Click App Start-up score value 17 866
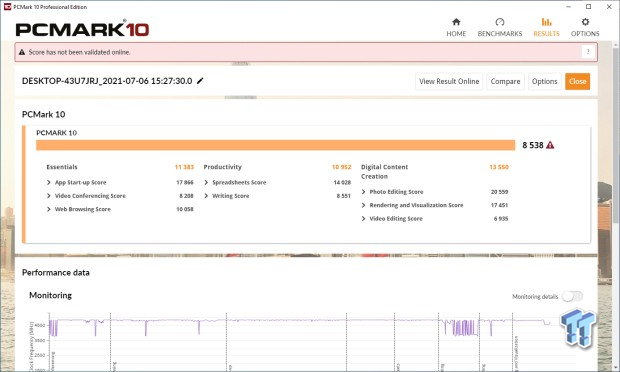This screenshot has height=372, width=620. coord(185,182)
